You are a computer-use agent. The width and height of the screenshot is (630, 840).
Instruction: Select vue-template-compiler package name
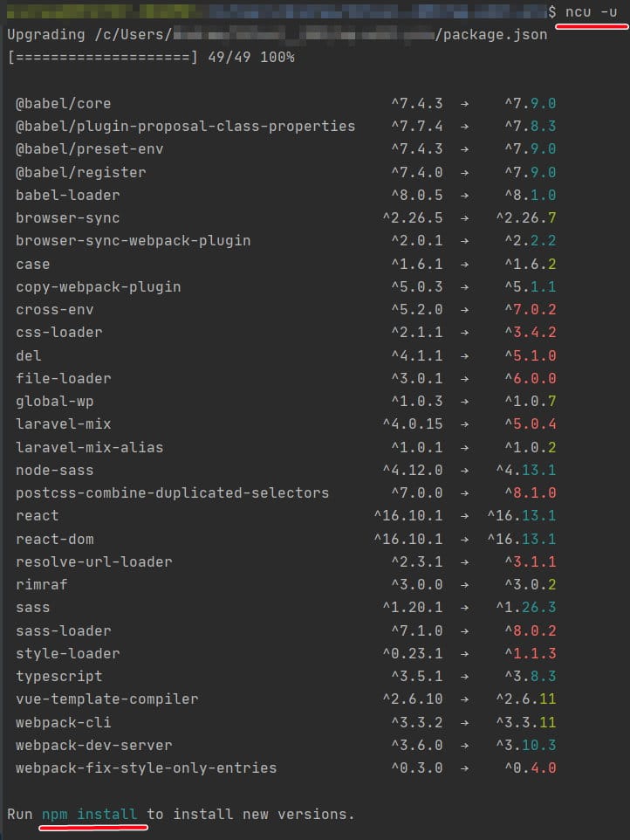[107, 699]
